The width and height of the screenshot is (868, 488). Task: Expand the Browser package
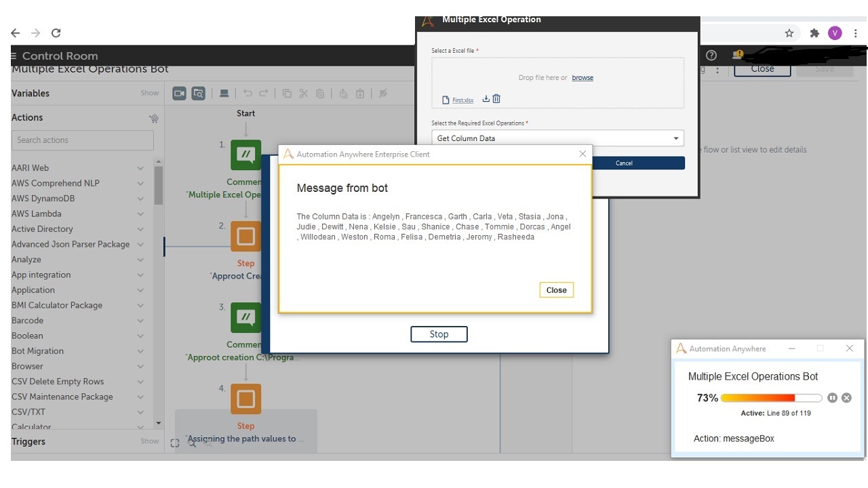point(140,366)
